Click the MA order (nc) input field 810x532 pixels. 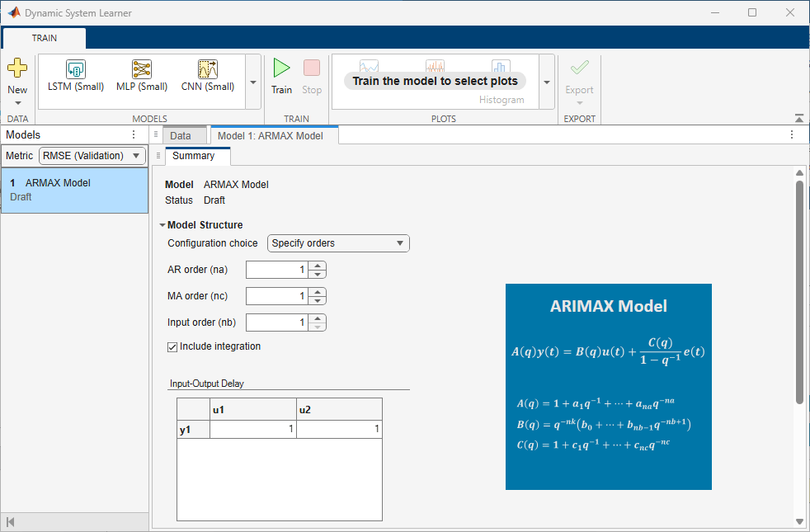click(x=277, y=296)
